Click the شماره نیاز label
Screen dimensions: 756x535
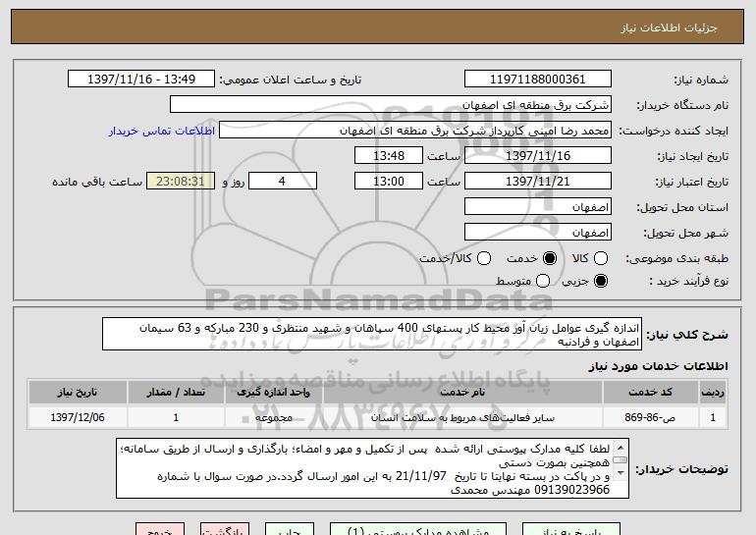[701, 80]
